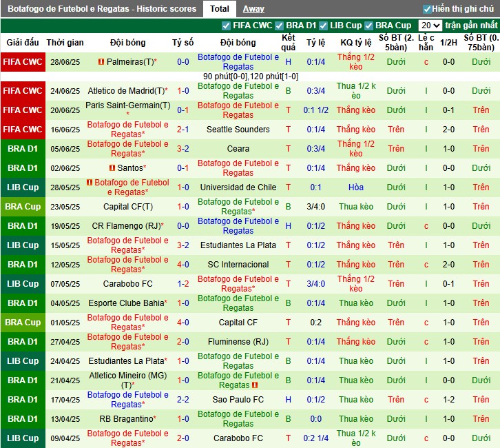Open SC Internacional team link
The height and width of the screenshot is (448, 500).
click(238, 265)
